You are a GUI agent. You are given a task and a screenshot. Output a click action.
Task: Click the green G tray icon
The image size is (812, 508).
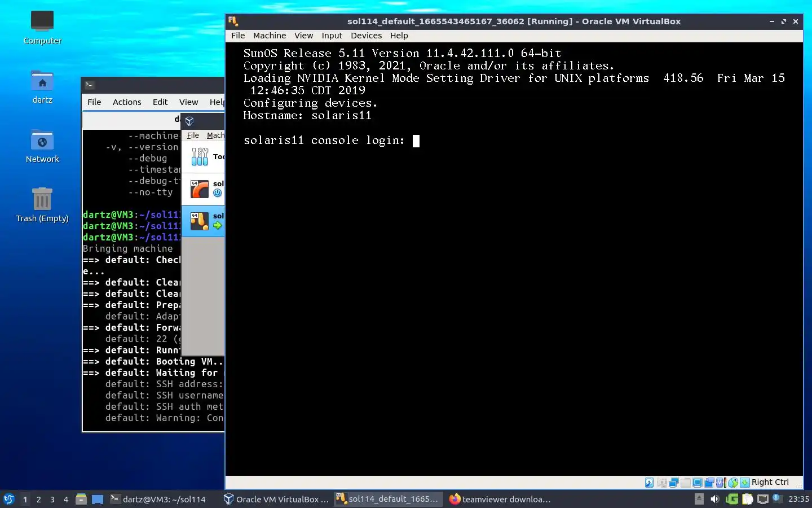click(732, 499)
